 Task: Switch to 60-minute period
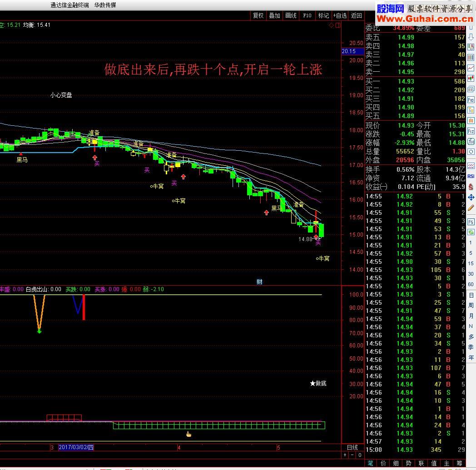coord(471,284)
